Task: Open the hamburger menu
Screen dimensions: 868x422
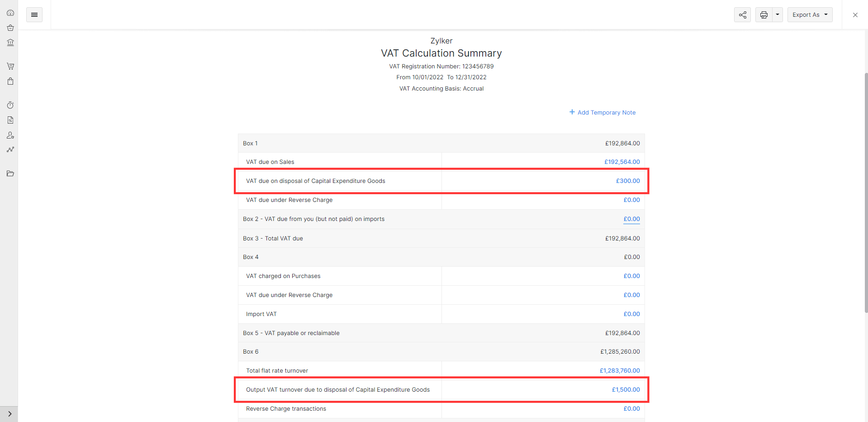Action: click(34, 14)
